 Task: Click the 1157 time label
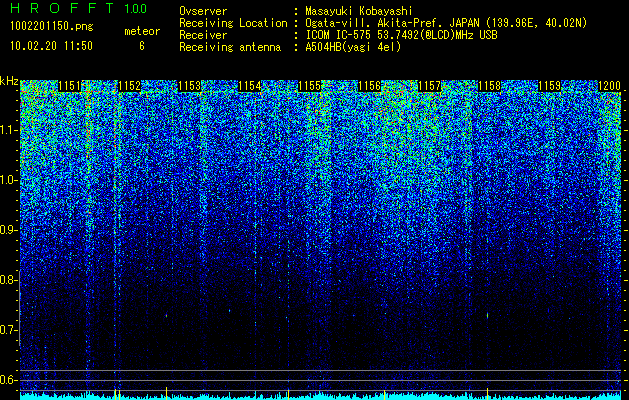(429, 86)
